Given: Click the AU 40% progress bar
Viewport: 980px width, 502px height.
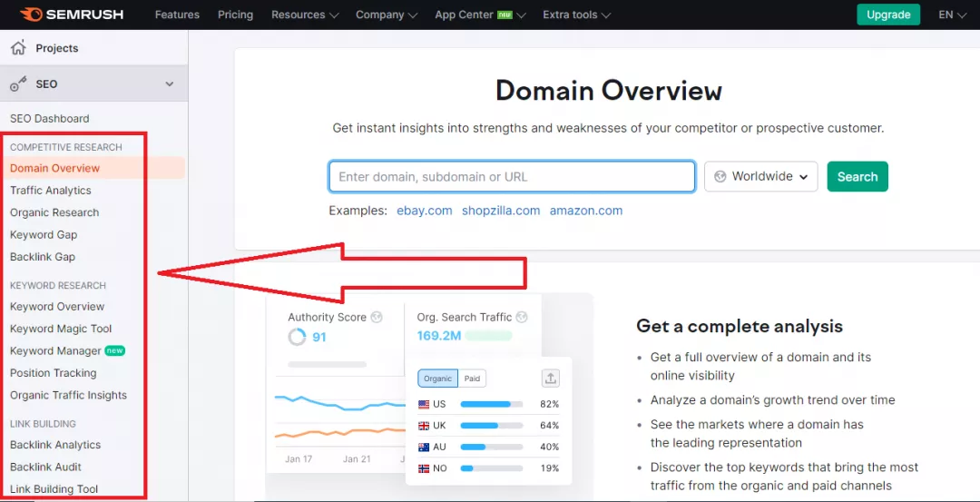Looking at the screenshot, I should pyautogui.click(x=491, y=447).
